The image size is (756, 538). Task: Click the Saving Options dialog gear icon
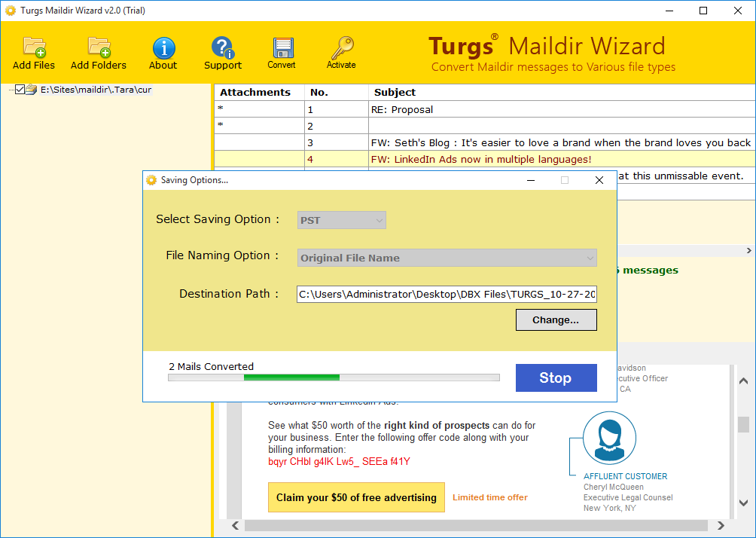151,180
